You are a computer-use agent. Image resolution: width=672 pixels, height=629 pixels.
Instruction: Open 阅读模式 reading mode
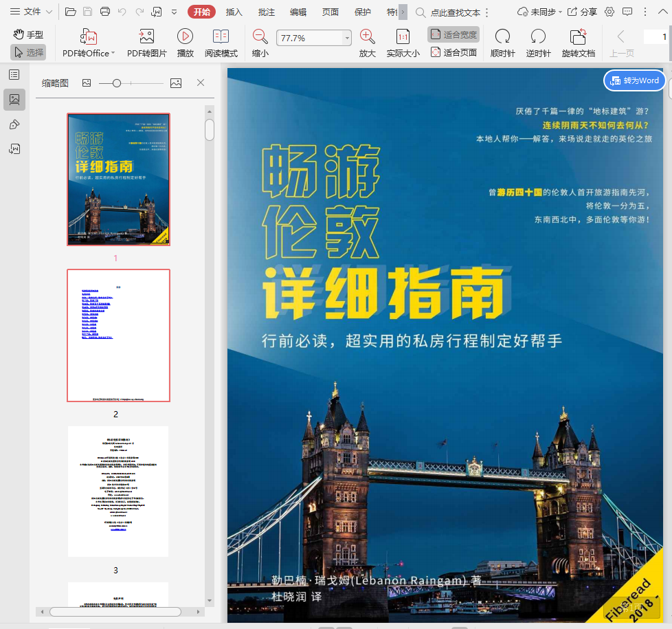(x=221, y=37)
